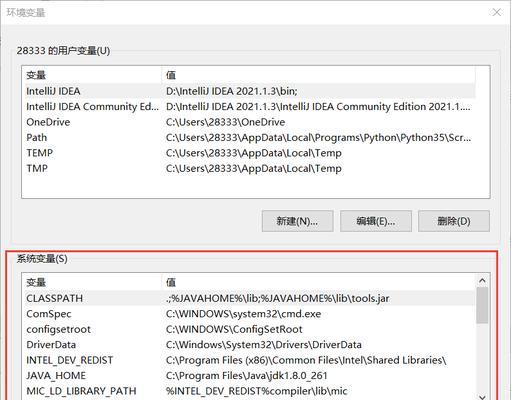Image resolution: width=511 pixels, height=400 pixels.
Task: Click the system variables 值 column header
Action: [319, 282]
